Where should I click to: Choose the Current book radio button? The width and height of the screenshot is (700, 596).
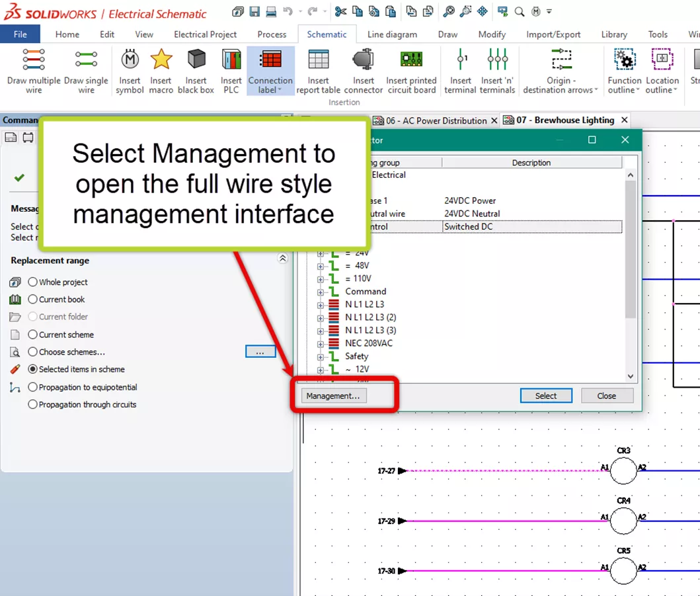click(32, 299)
